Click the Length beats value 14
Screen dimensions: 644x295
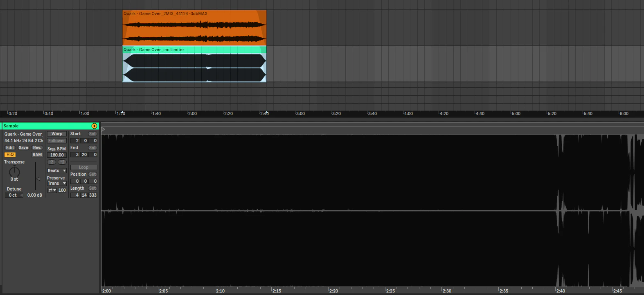coord(84,195)
